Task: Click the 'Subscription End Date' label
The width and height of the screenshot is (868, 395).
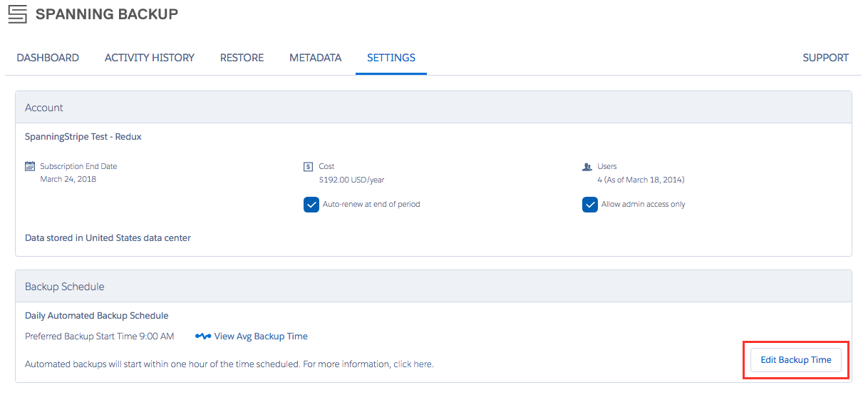Action: pyautogui.click(x=78, y=166)
